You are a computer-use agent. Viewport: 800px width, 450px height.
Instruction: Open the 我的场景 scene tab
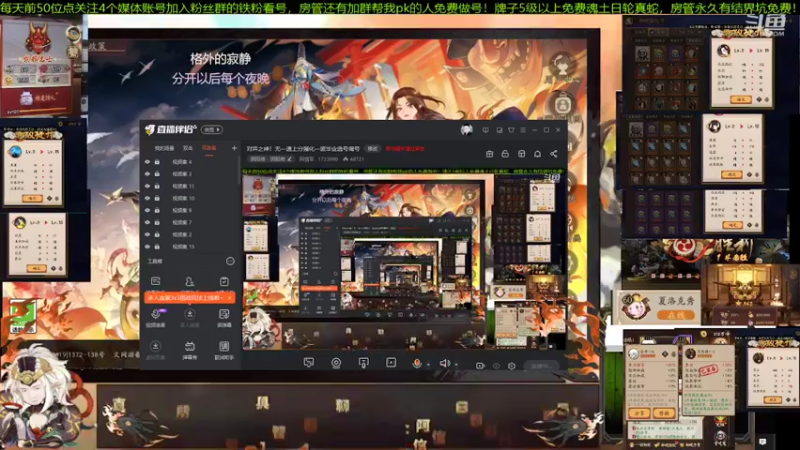click(164, 148)
